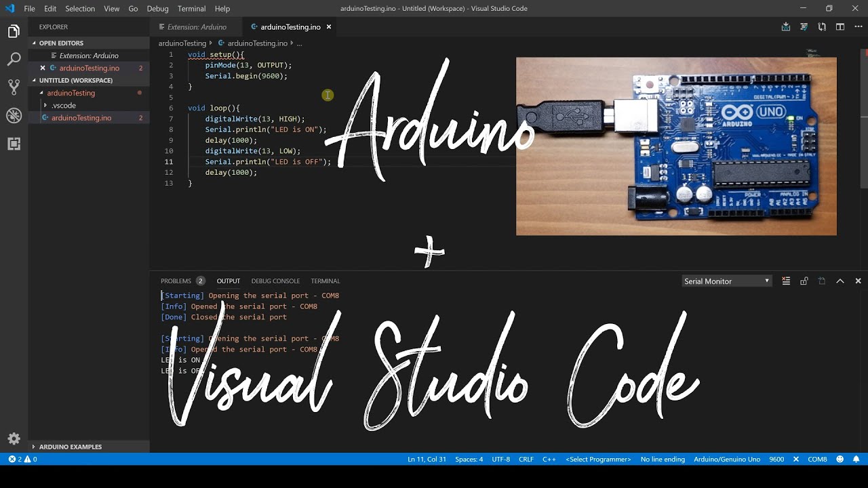Open the Edit menu
Viewport: 868px width, 488px height.
50,8
